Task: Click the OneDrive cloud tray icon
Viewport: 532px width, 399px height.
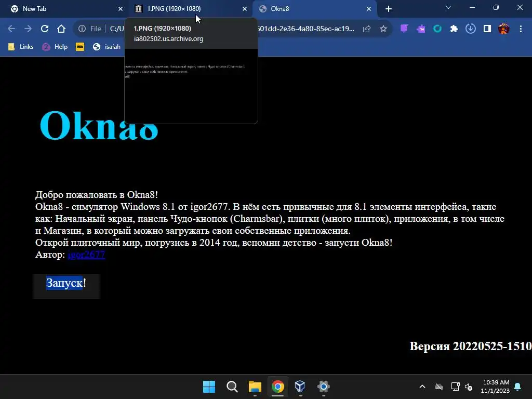Action: coord(439,387)
